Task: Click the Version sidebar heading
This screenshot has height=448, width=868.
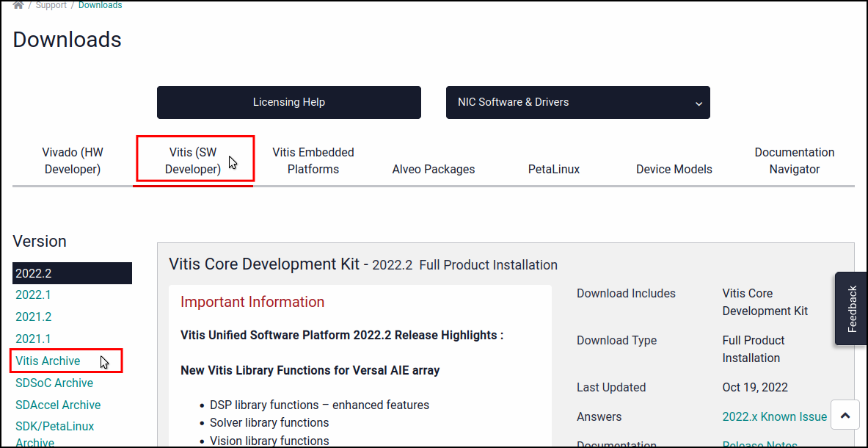Action: pyautogui.click(x=40, y=241)
